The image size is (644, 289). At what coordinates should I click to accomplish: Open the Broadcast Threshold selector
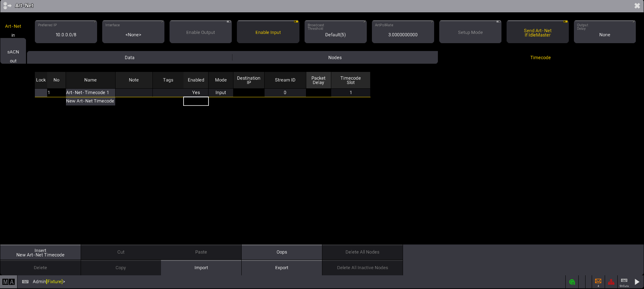point(335,32)
